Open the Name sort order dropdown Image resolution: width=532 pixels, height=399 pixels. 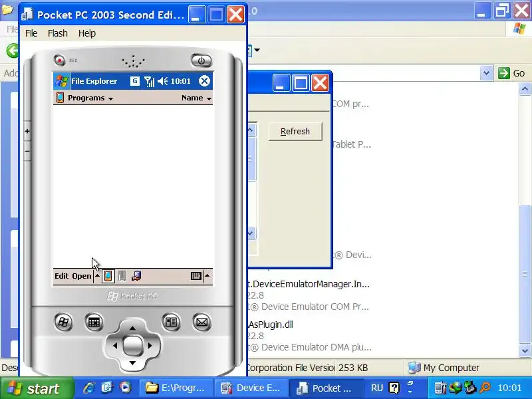pyautogui.click(x=196, y=98)
